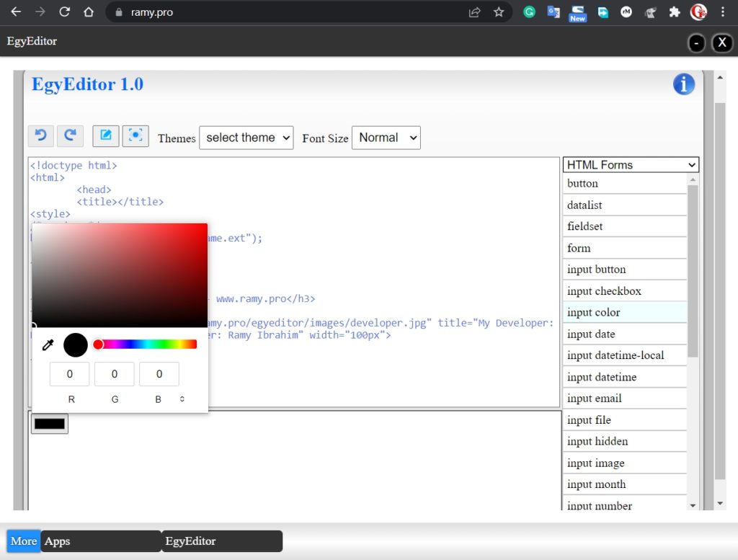738x560 pixels.
Task: Expand the HTML Forms category dropdown
Action: click(x=630, y=164)
